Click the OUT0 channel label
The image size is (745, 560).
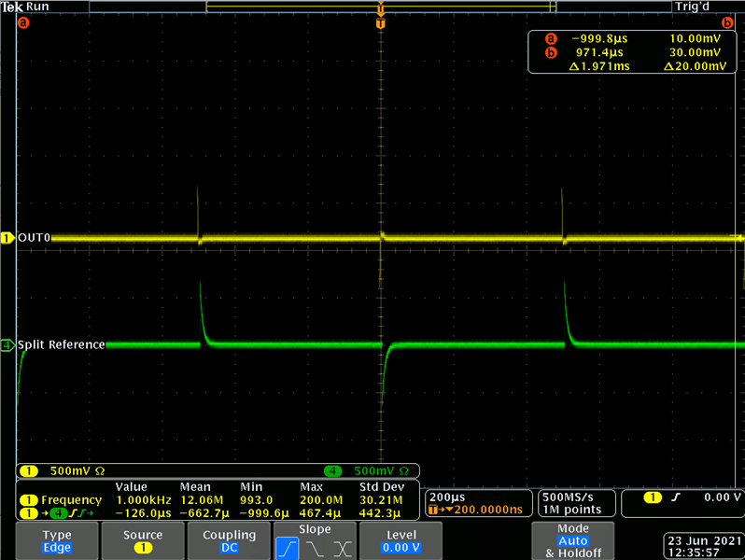pyautogui.click(x=34, y=237)
